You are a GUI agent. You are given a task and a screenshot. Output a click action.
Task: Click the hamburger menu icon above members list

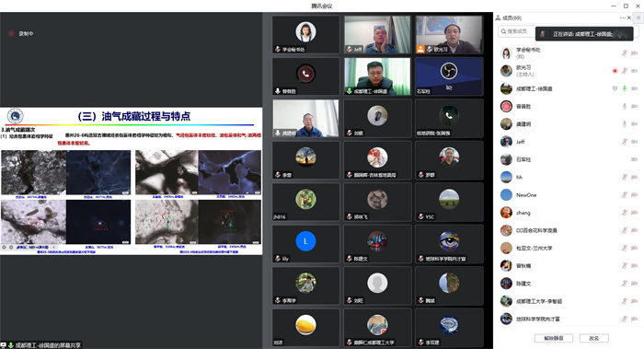coord(638,17)
